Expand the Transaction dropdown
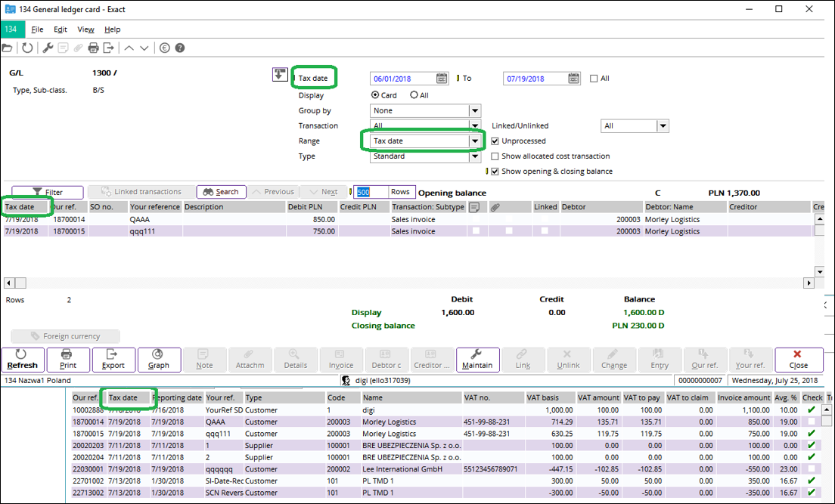 (x=474, y=125)
